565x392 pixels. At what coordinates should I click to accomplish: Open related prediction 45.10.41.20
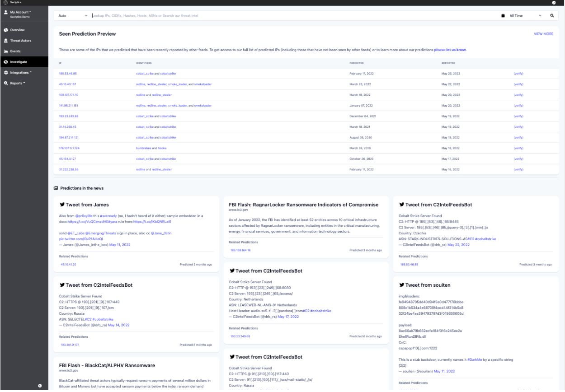[x=68, y=264]
